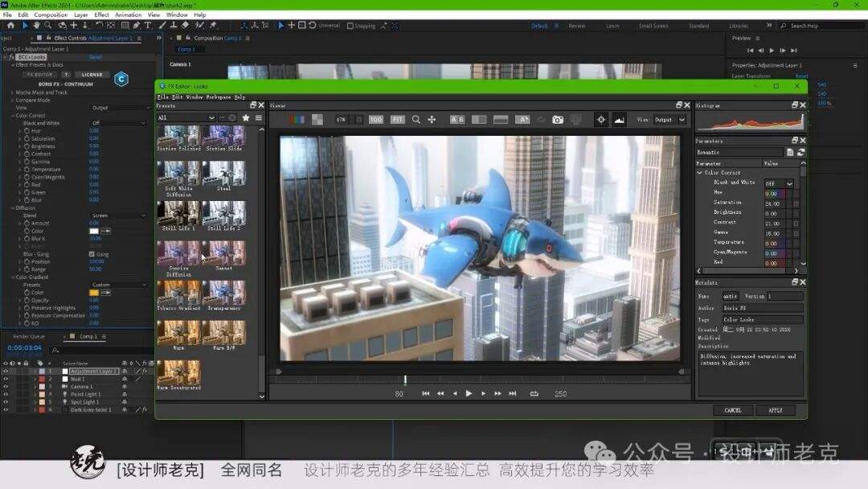Click the histogram display icon in Viewer toolbar
Viewport: 868px width, 489px height.
click(x=619, y=120)
